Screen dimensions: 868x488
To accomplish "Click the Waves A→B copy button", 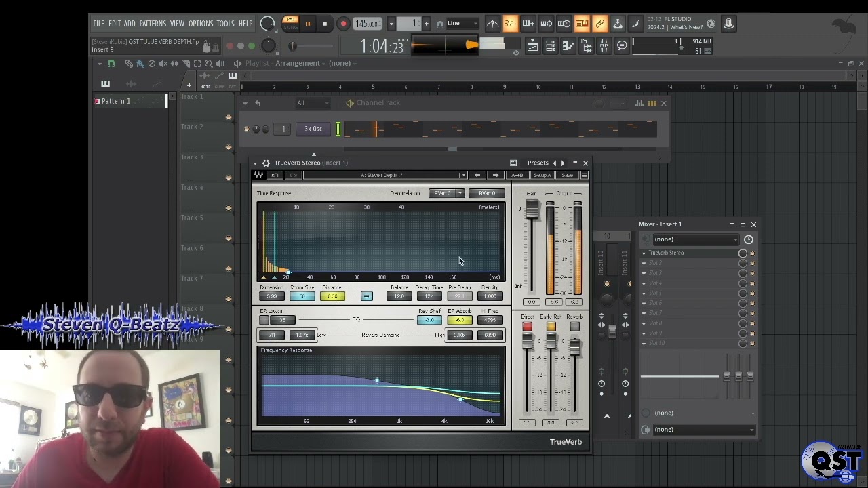I will click(x=517, y=175).
